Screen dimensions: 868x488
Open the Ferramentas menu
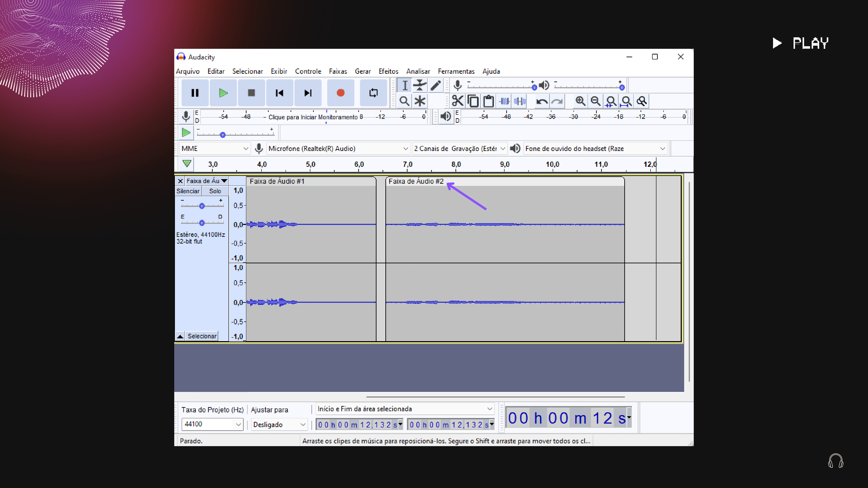[456, 71]
